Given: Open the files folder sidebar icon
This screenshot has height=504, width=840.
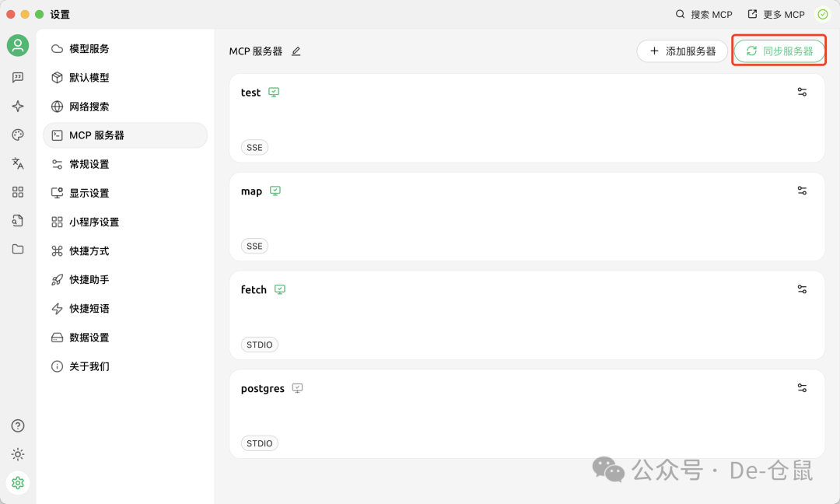Looking at the screenshot, I should pos(18,249).
